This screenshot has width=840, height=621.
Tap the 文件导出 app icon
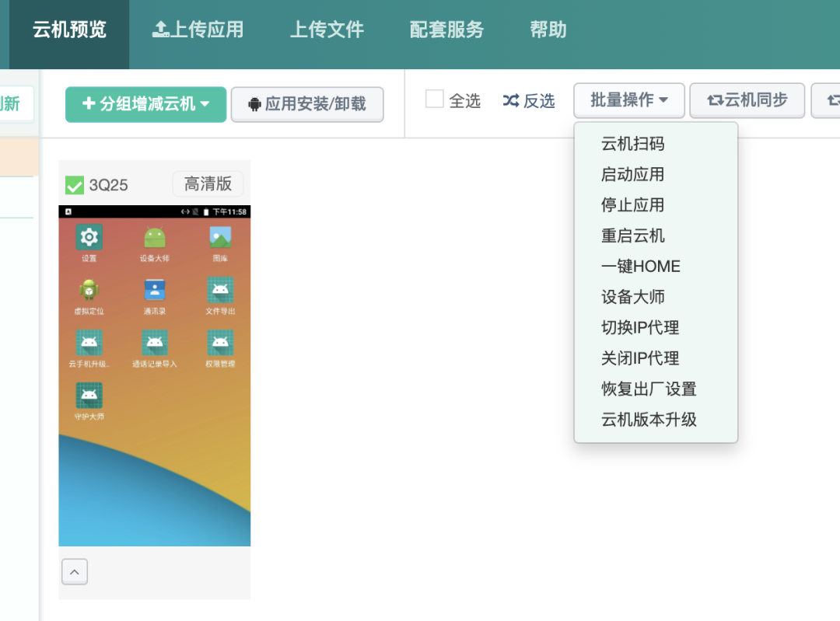(220, 291)
